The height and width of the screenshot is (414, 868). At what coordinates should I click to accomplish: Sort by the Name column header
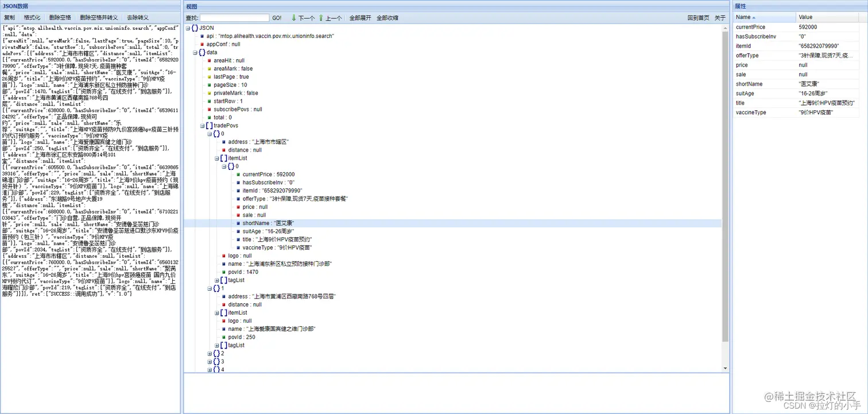coord(764,18)
